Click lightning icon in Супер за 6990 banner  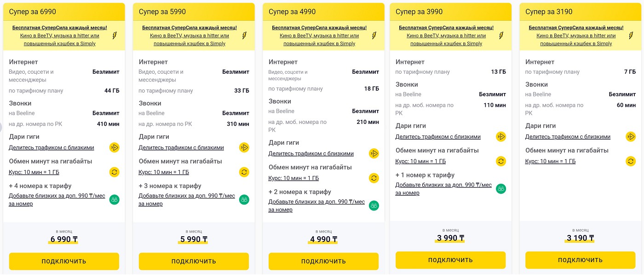pos(115,35)
